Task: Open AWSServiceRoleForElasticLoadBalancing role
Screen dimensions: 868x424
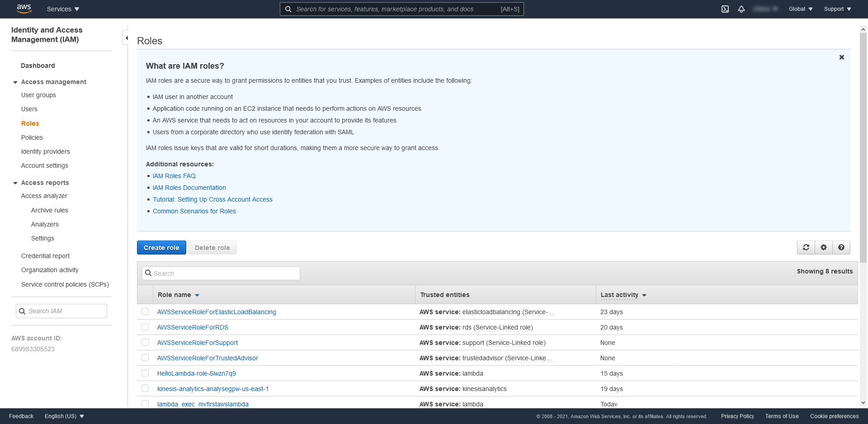Action: [x=217, y=312]
